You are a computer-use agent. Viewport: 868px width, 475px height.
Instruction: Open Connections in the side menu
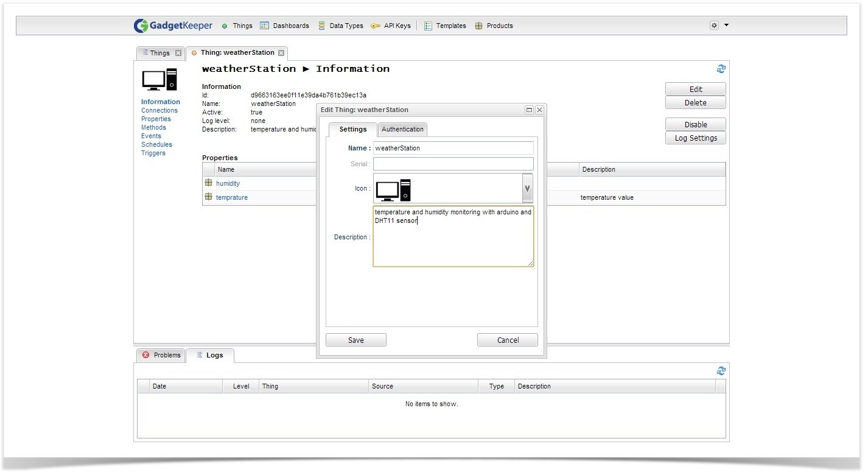159,110
